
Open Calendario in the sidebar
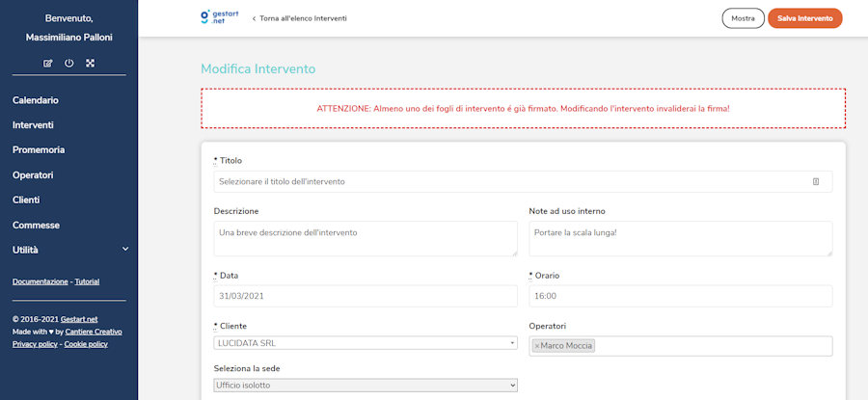(x=36, y=100)
